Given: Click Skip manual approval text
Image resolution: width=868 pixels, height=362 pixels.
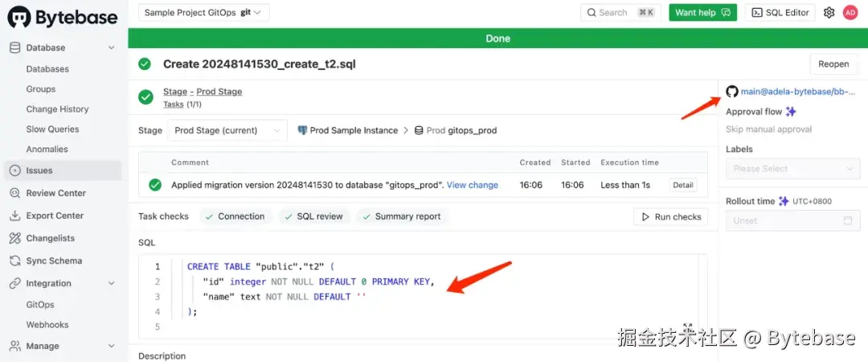Looking at the screenshot, I should pyautogui.click(x=768, y=130).
